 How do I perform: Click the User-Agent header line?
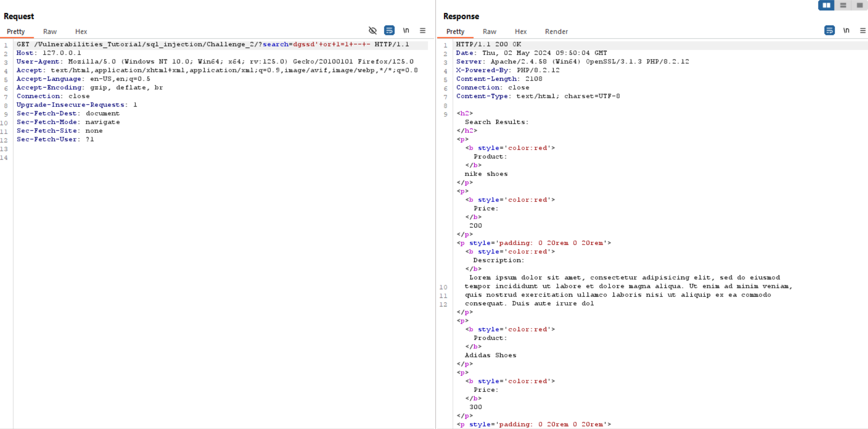(x=215, y=62)
